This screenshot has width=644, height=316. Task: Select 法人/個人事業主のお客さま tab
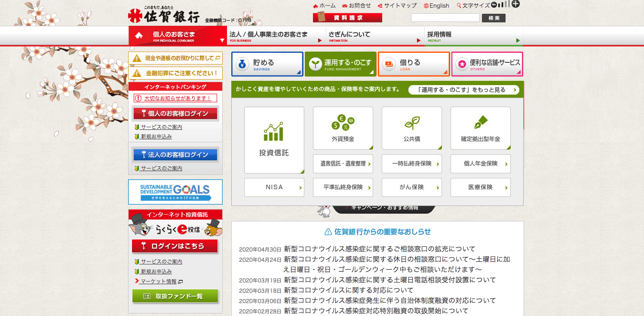276,36
